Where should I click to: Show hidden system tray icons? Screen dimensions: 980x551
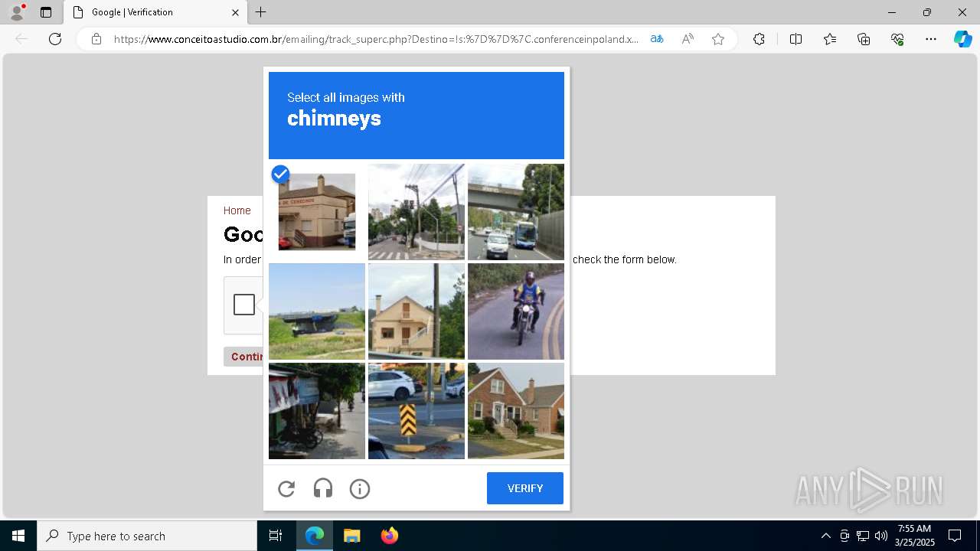tap(825, 536)
